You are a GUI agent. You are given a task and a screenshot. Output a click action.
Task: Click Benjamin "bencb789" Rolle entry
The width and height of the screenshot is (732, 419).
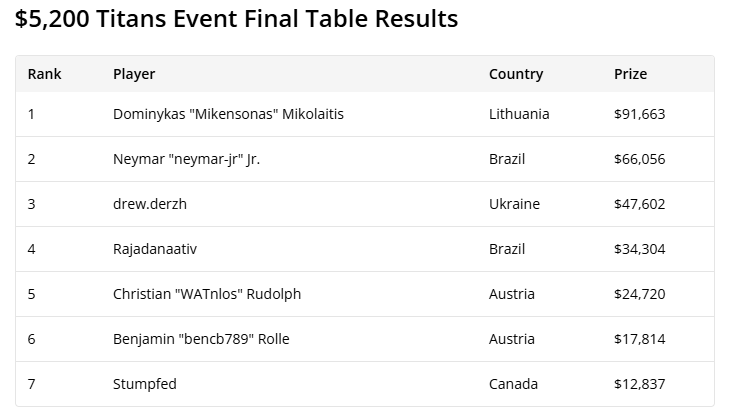(201, 339)
